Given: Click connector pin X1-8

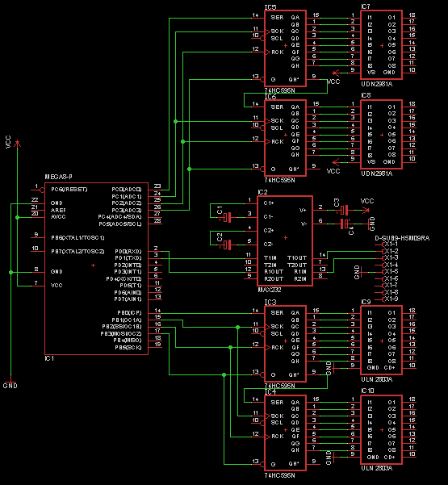Looking at the screenshot, I should point(387,292).
